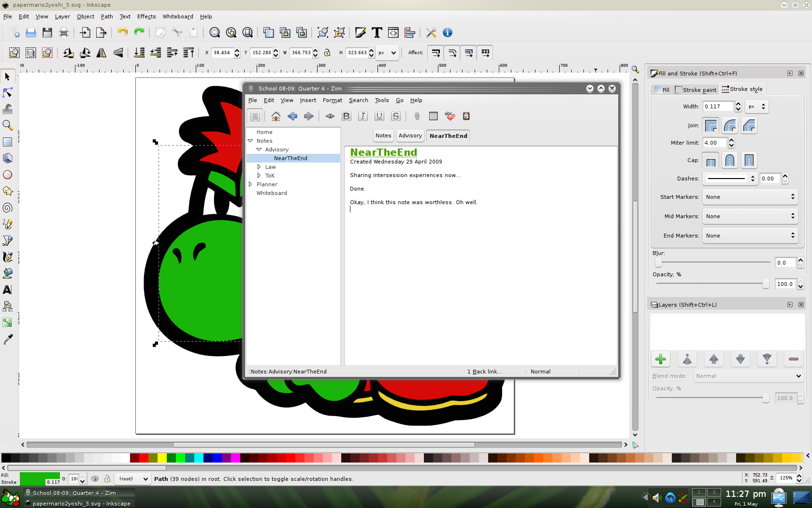This screenshot has width=812, height=508.
Task: Add a new layer with plus button
Action: (x=660, y=359)
